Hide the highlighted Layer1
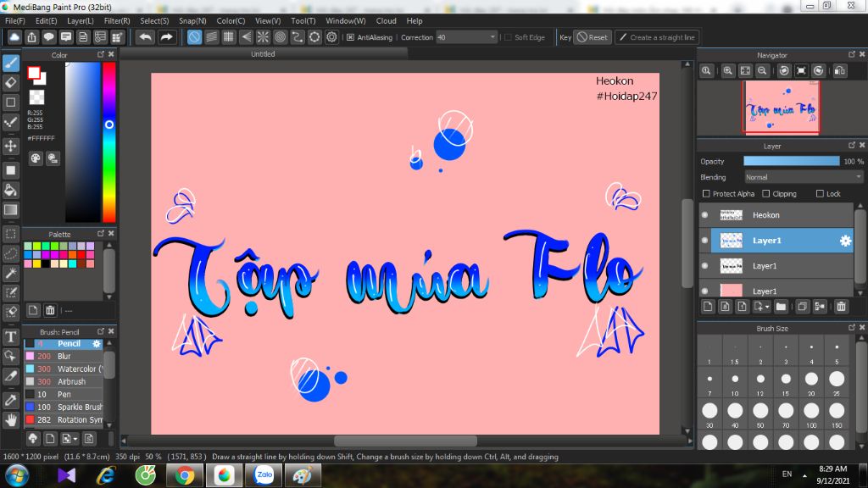Viewport: 868px width, 488px height. click(704, 241)
